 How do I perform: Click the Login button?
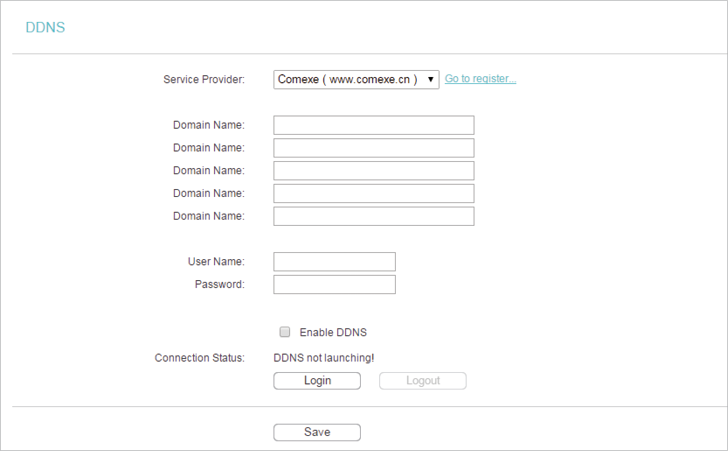click(317, 380)
